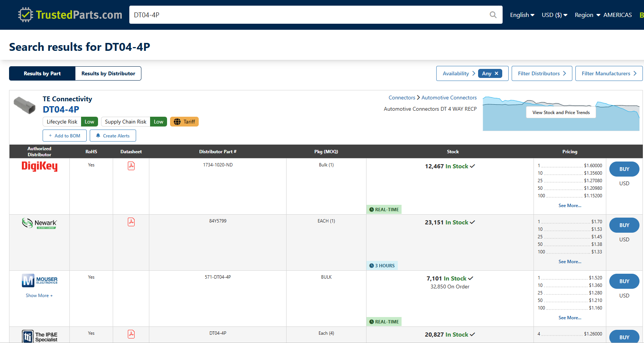Expand Show More under Mouser
Image resolution: width=644 pixels, height=343 pixels.
pos(39,296)
